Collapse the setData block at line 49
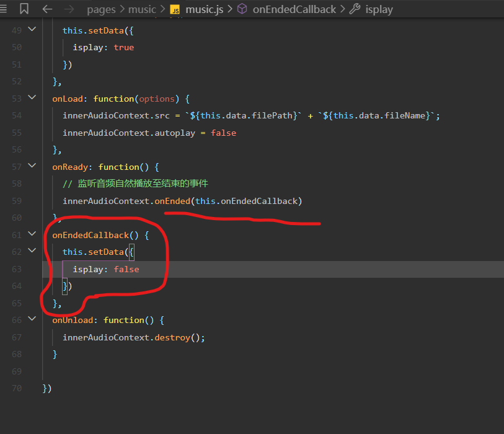Viewport: 504px width, 434px height. pyautogui.click(x=32, y=29)
